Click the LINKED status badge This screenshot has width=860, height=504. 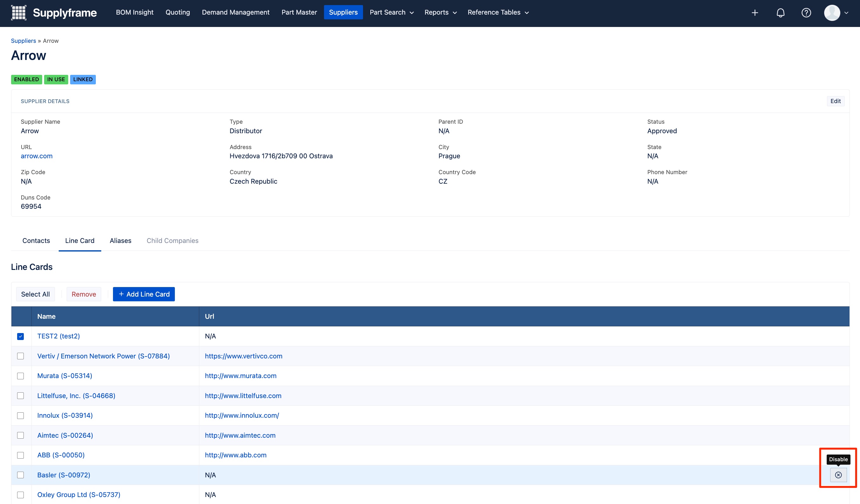click(83, 79)
